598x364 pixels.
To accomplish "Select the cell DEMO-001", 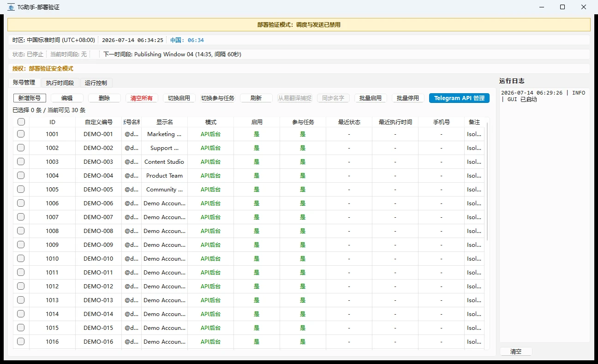I will [98, 134].
